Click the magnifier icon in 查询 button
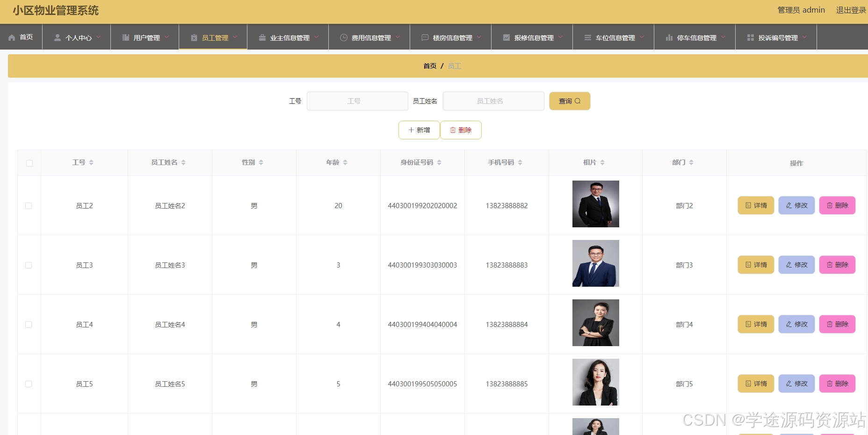 tap(578, 101)
